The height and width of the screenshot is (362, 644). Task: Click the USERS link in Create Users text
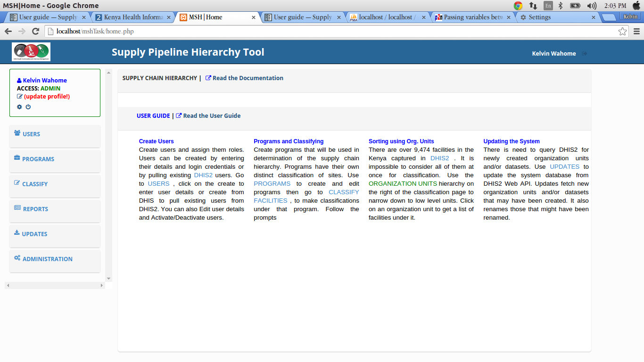158,184
